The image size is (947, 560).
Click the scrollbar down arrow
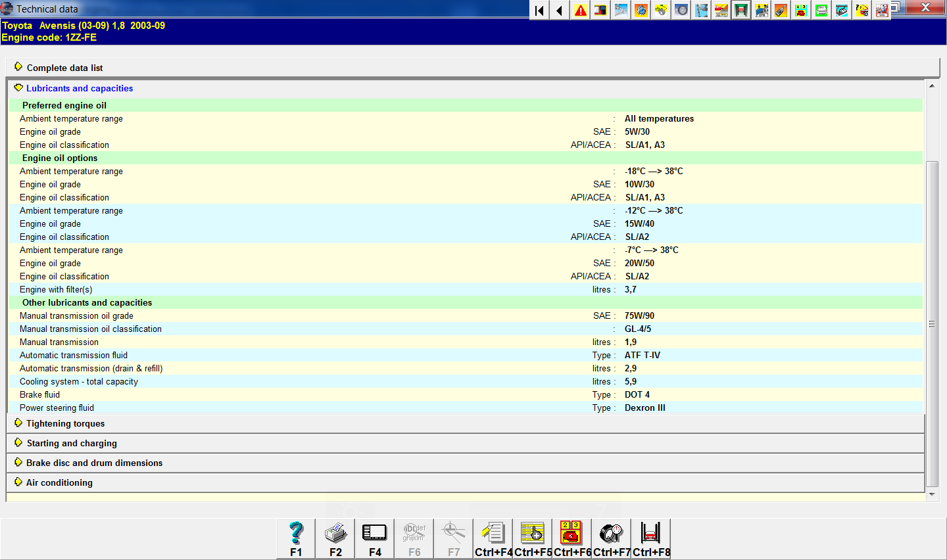point(932,494)
